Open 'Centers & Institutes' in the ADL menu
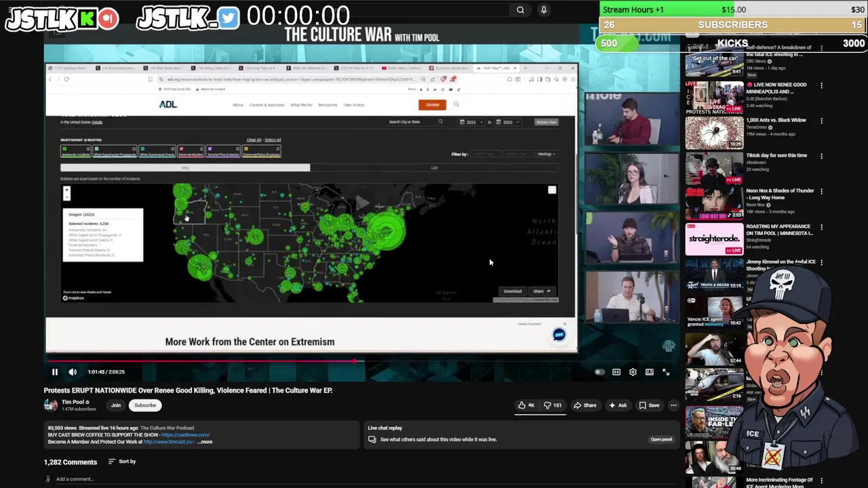This screenshot has width=868, height=488. point(267,105)
